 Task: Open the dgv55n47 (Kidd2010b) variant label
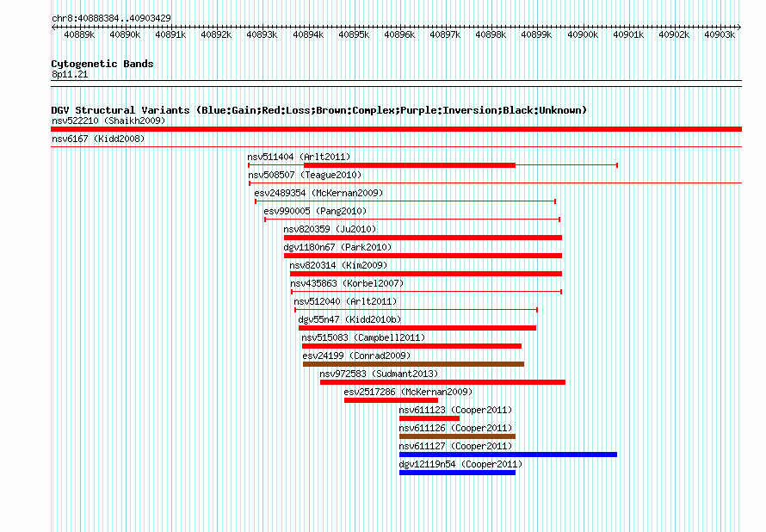[349, 319]
